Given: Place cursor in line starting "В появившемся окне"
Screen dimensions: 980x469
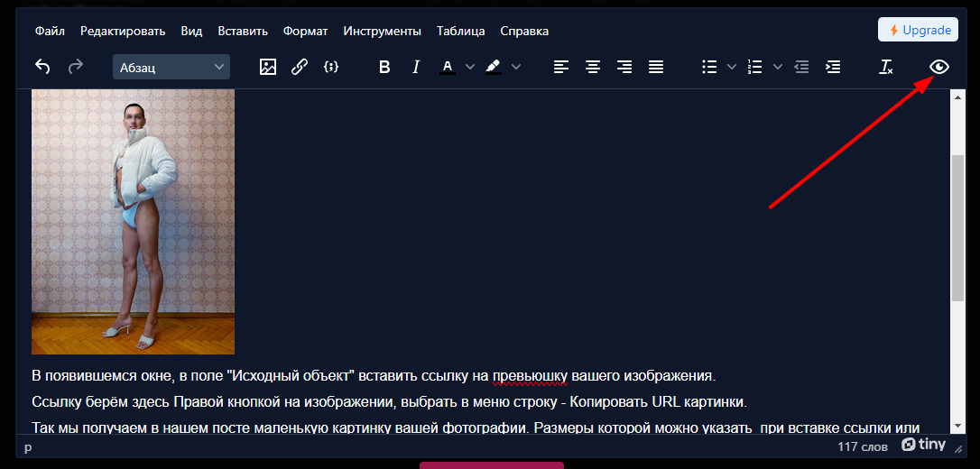Looking at the screenshot, I should (x=373, y=376).
